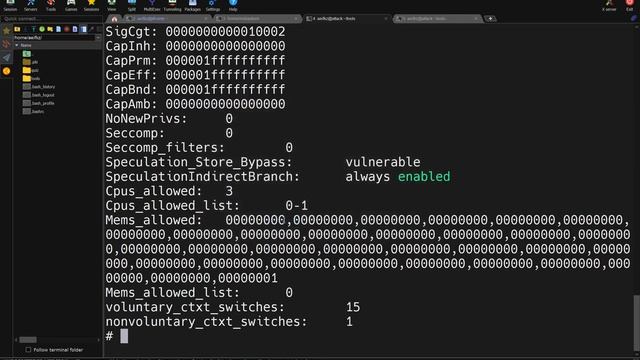Switch to the last session tab
This screenshot has width=640, height=360.
click(438, 19)
